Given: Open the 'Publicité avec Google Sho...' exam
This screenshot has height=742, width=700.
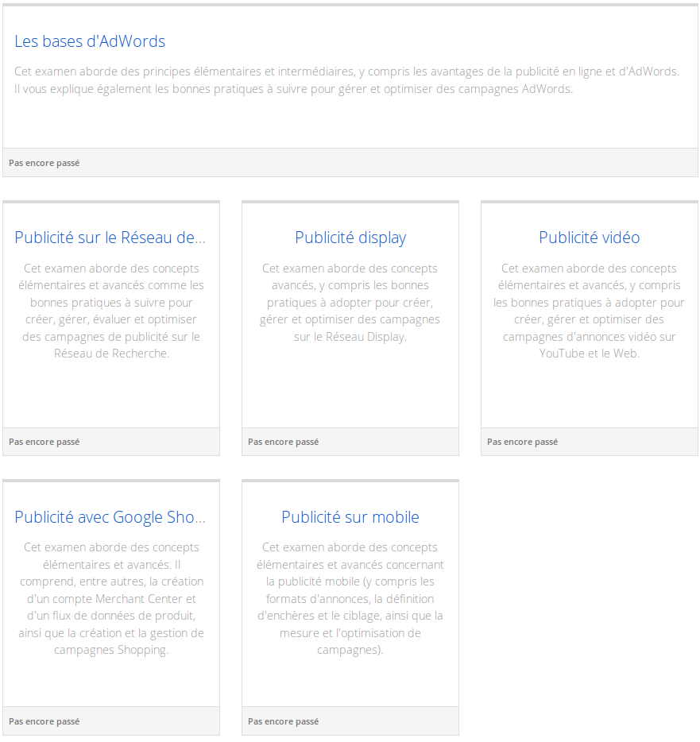Looking at the screenshot, I should pos(110,516).
